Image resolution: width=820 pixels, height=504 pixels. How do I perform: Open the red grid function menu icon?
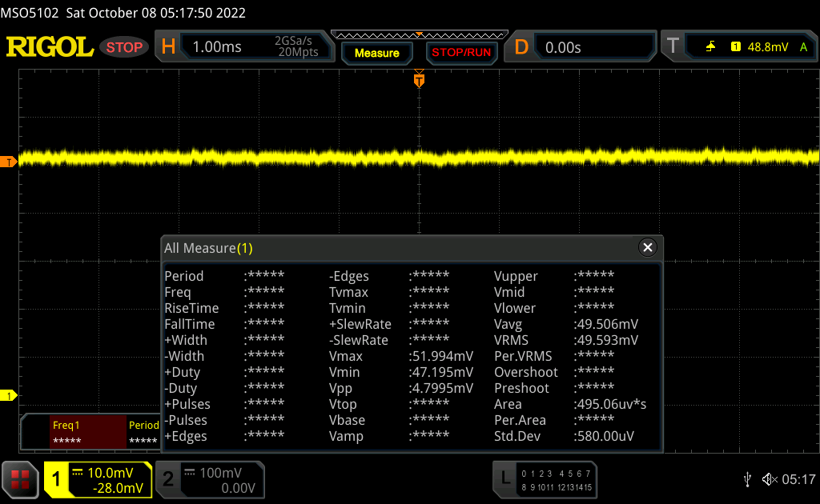[x=21, y=479]
